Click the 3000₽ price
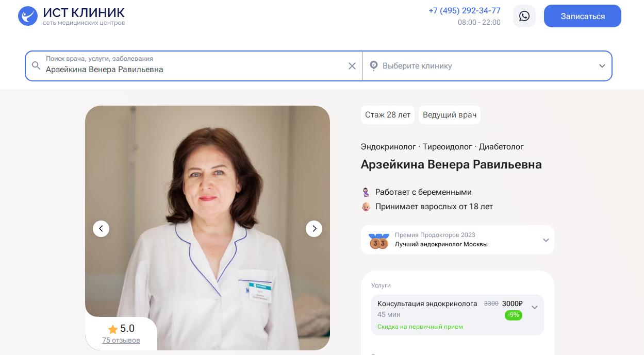The image size is (644, 355). coord(513,303)
